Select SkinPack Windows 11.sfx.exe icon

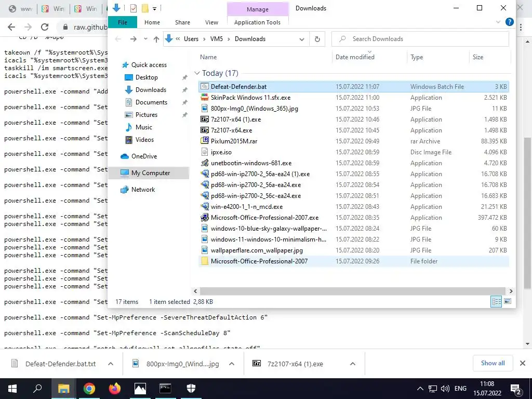tap(204, 97)
